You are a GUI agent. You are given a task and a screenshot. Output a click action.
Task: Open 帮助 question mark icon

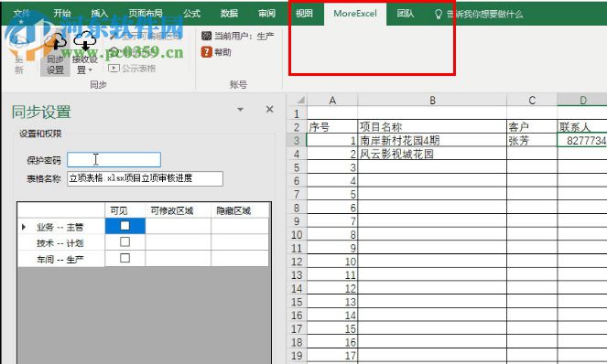207,52
